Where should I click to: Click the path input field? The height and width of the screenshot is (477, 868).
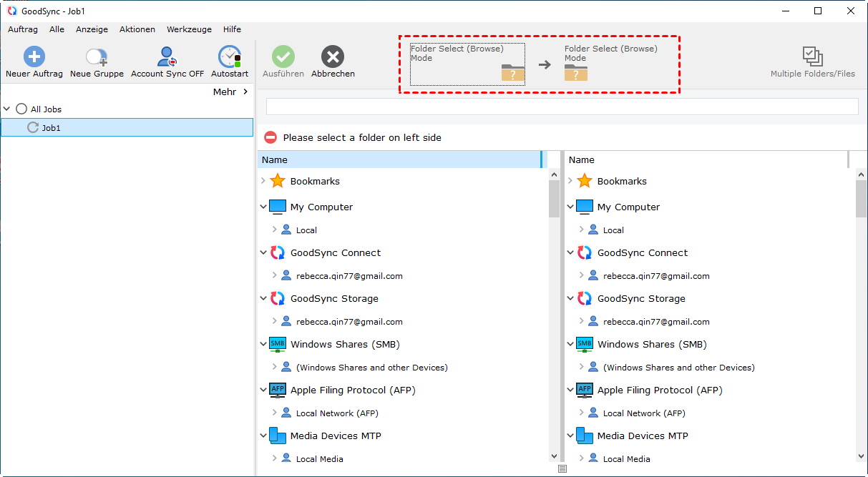click(562, 107)
